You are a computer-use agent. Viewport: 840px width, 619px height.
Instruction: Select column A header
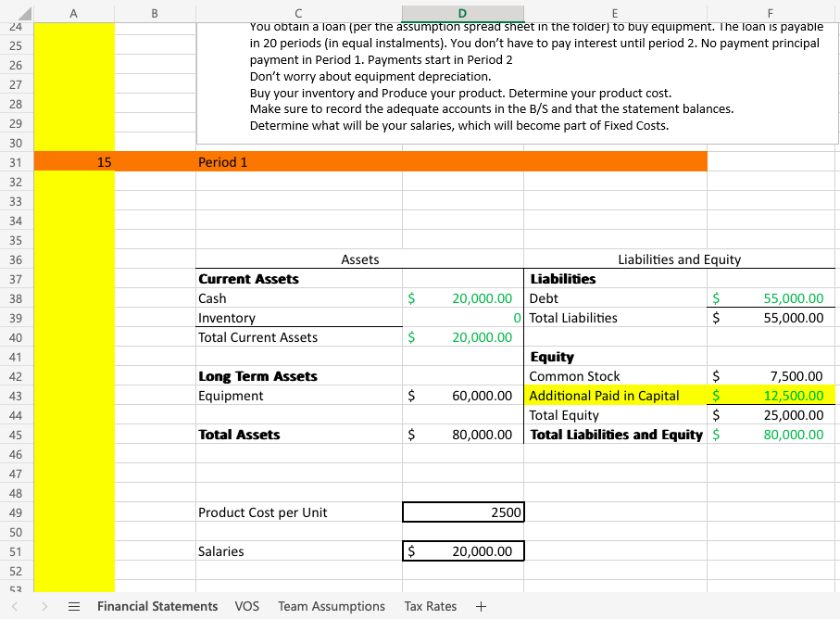[x=73, y=12]
